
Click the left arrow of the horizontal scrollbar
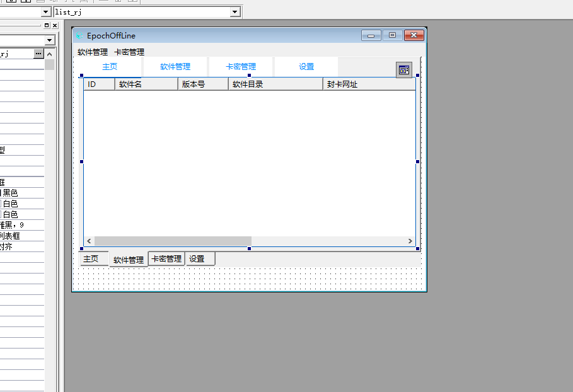tap(88, 241)
